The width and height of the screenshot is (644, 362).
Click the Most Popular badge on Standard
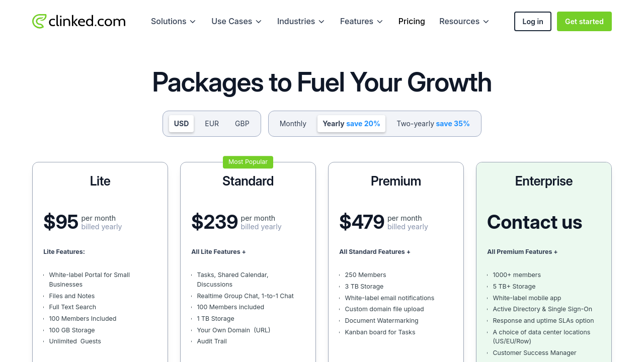pos(248,162)
